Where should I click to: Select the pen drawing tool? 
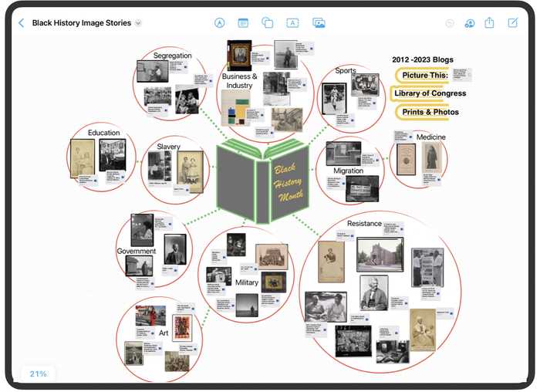(x=220, y=23)
